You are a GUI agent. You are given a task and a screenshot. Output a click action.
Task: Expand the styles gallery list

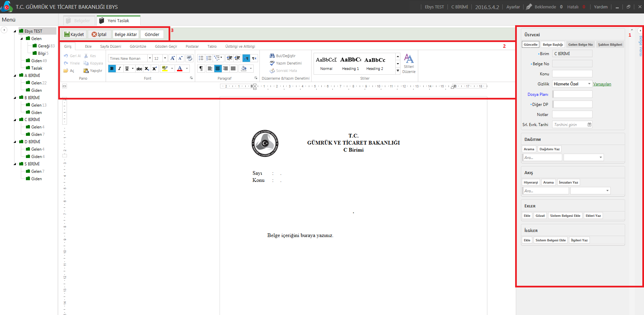398,71
